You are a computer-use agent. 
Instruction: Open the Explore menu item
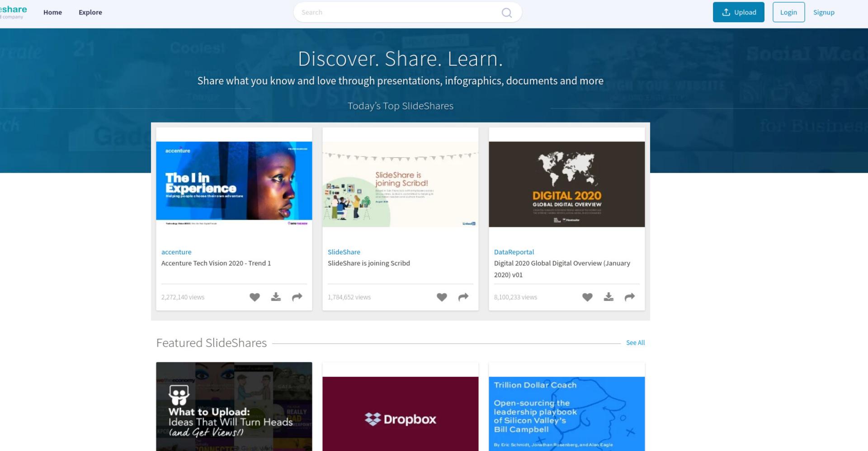pyautogui.click(x=90, y=12)
